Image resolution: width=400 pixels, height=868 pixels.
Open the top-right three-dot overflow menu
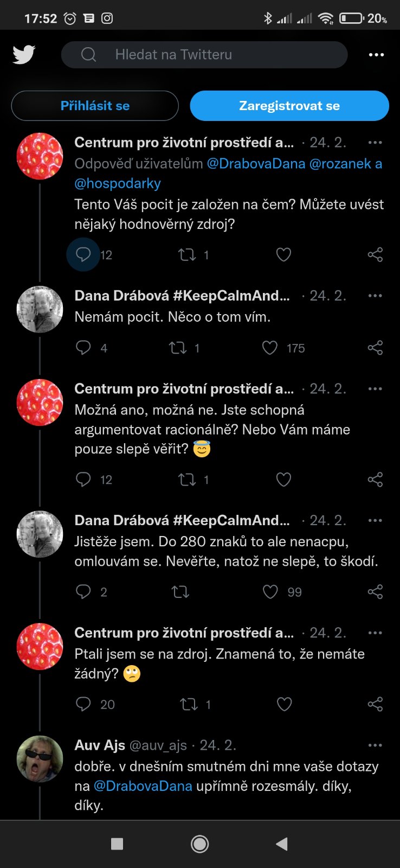tap(376, 55)
